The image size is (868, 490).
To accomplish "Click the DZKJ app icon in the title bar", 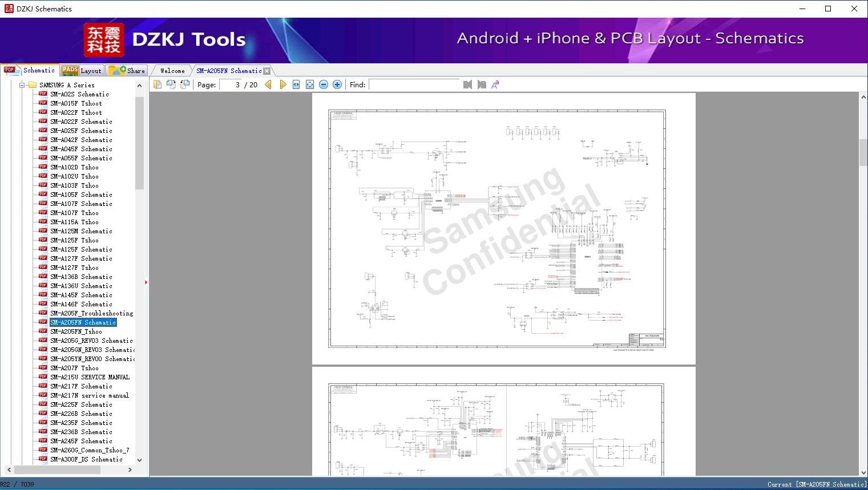I will point(9,9).
